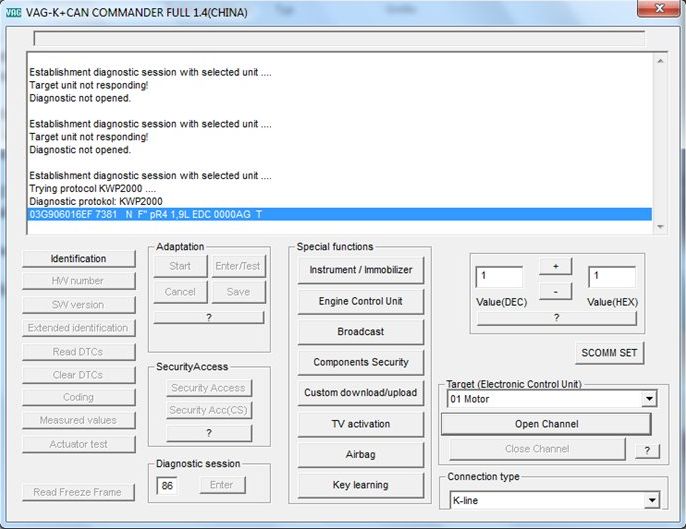Click the HW number button

pyautogui.click(x=79, y=281)
